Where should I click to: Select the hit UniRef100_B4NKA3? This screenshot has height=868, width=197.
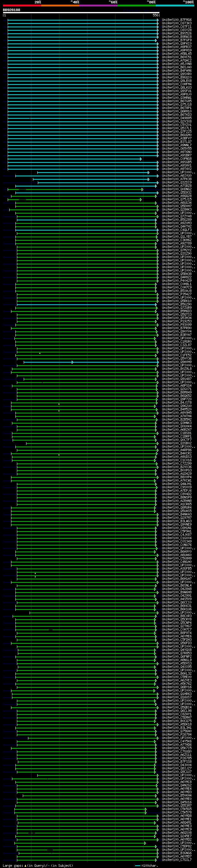177,515
